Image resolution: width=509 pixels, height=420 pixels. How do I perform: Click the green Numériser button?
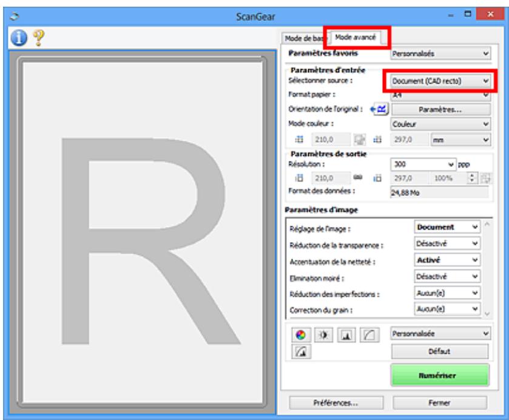pos(439,375)
